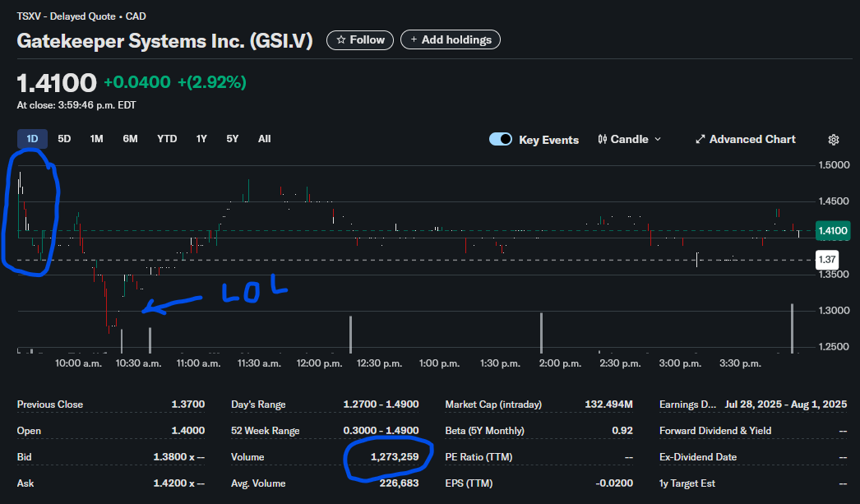
Task: Click the candle chart type icon
Action: (603, 140)
